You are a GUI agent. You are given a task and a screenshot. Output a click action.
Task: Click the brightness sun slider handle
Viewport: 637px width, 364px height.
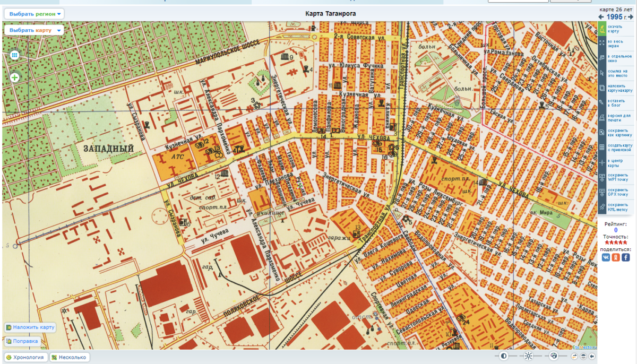point(528,356)
